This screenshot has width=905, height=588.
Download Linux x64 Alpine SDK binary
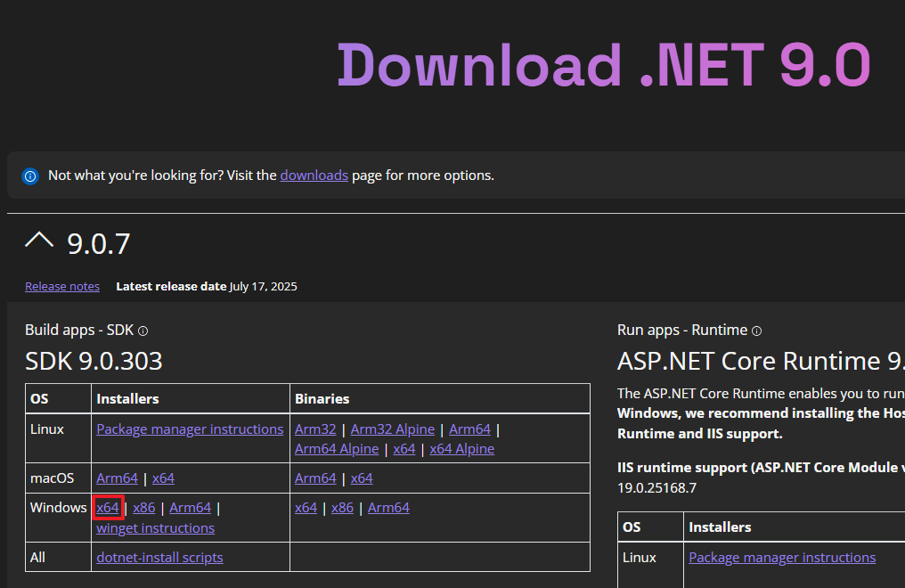[x=461, y=448]
